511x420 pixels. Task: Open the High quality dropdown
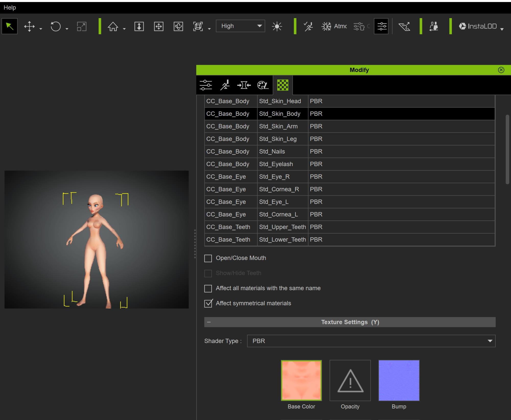pyautogui.click(x=240, y=26)
